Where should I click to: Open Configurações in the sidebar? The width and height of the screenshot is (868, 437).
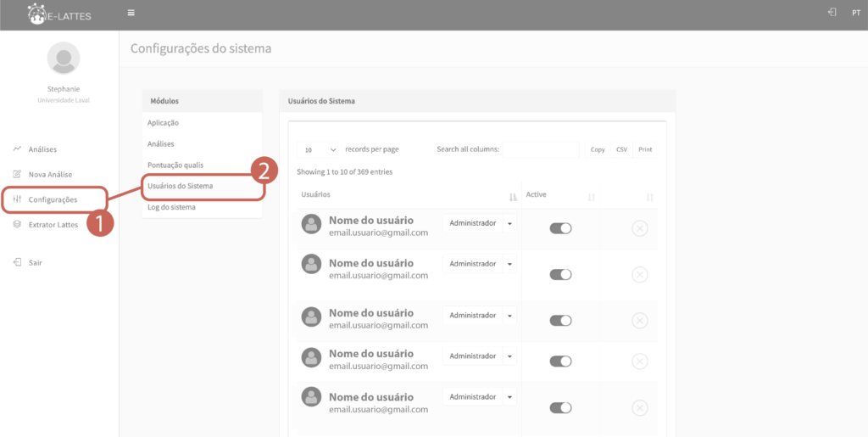[x=53, y=199]
